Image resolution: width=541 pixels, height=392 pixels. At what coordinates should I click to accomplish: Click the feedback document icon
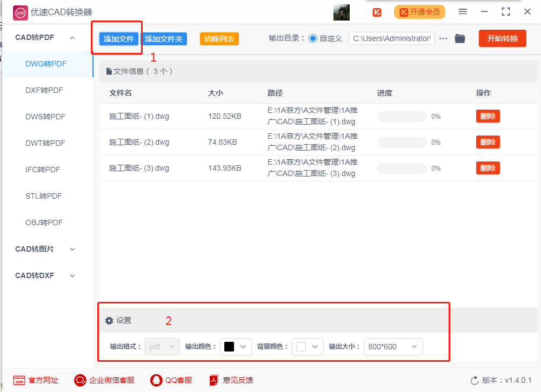(214, 380)
